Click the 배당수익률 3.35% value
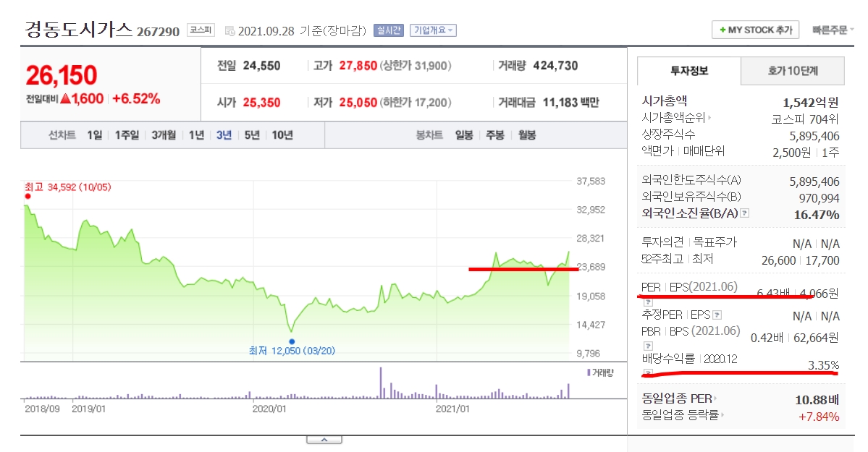Image resolution: width=868 pixels, height=452 pixels. (x=823, y=365)
